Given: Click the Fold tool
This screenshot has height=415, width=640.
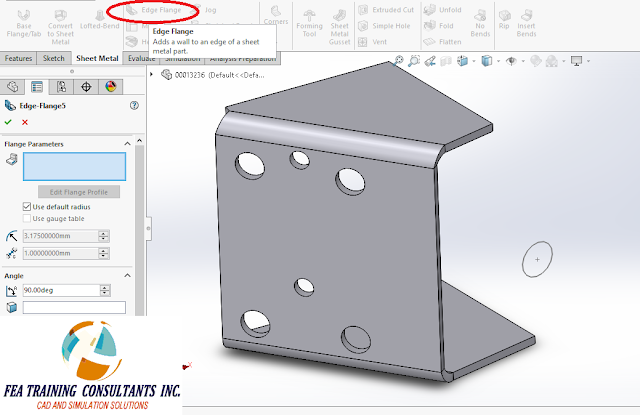Looking at the screenshot, I should (438, 26).
